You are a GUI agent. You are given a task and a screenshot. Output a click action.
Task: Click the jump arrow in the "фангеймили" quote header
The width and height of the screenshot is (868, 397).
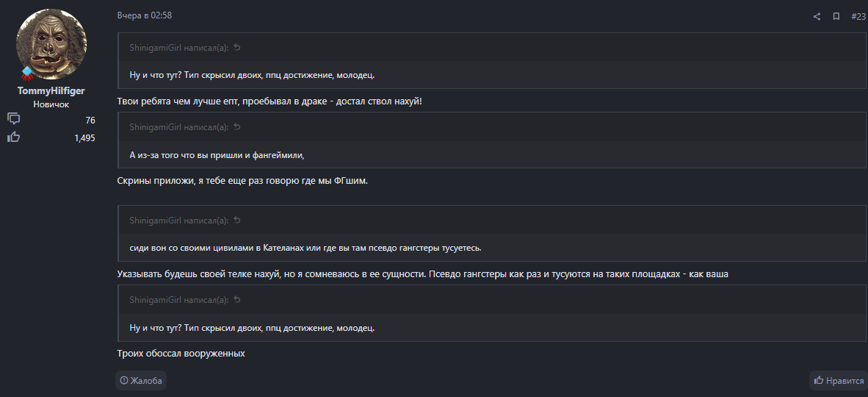[x=237, y=127]
